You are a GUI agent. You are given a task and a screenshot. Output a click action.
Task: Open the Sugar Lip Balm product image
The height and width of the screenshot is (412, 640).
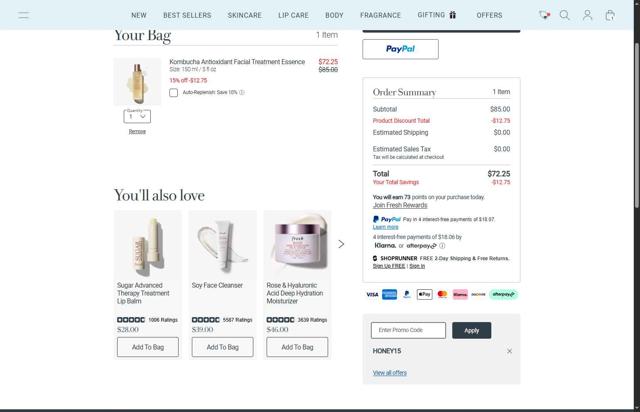click(x=148, y=244)
